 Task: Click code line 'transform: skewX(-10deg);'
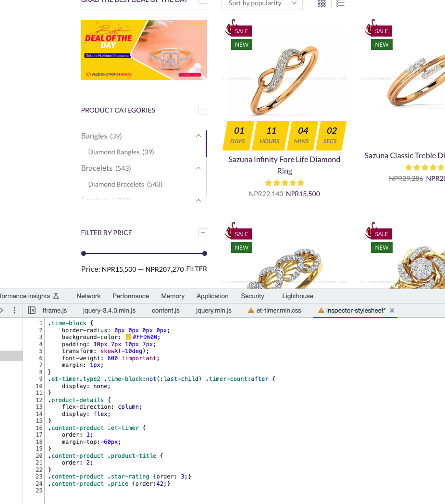point(105,351)
